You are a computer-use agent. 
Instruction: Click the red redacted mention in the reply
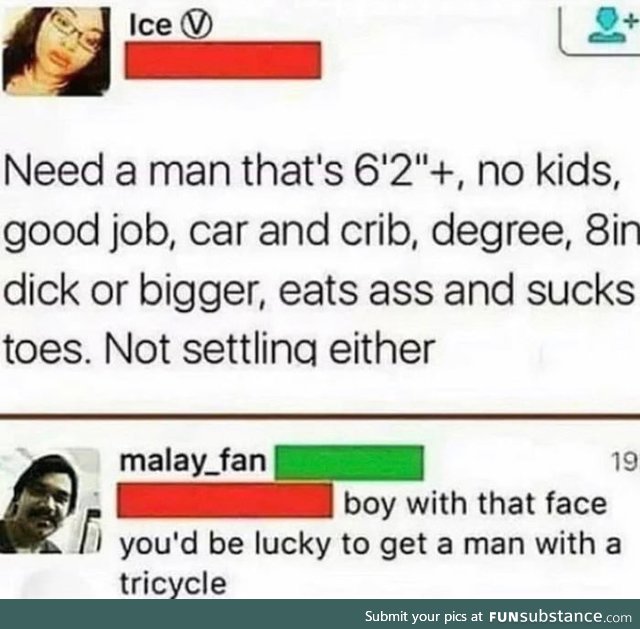[225, 500]
